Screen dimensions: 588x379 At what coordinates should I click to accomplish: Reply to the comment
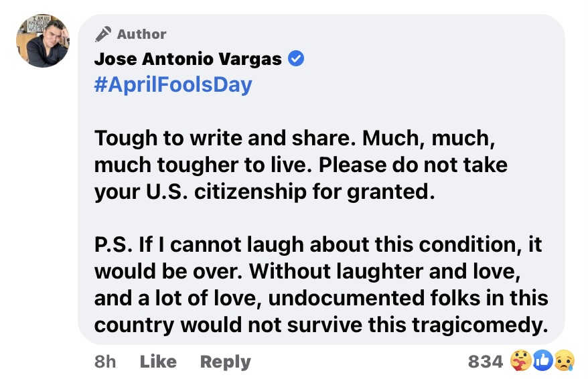coord(225,362)
